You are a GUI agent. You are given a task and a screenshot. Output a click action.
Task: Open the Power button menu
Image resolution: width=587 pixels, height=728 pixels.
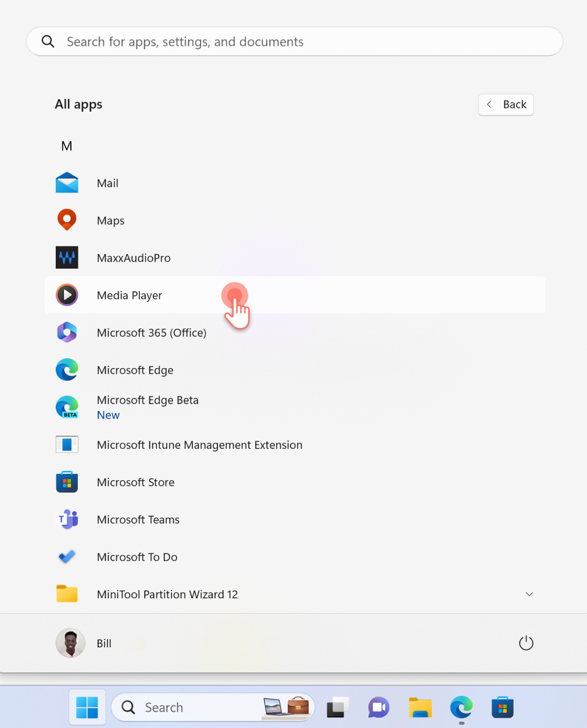pos(526,643)
